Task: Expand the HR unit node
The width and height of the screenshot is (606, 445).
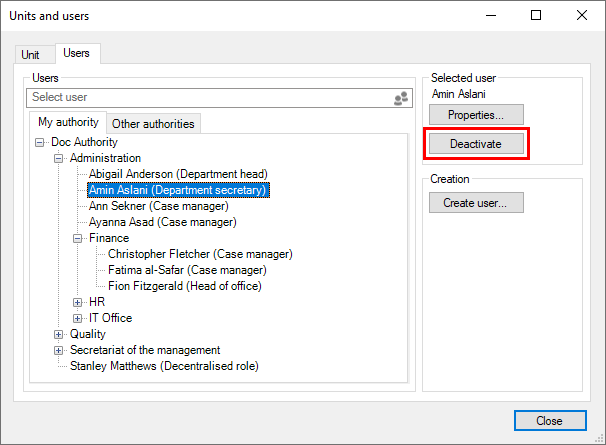Action: [78, 302]
